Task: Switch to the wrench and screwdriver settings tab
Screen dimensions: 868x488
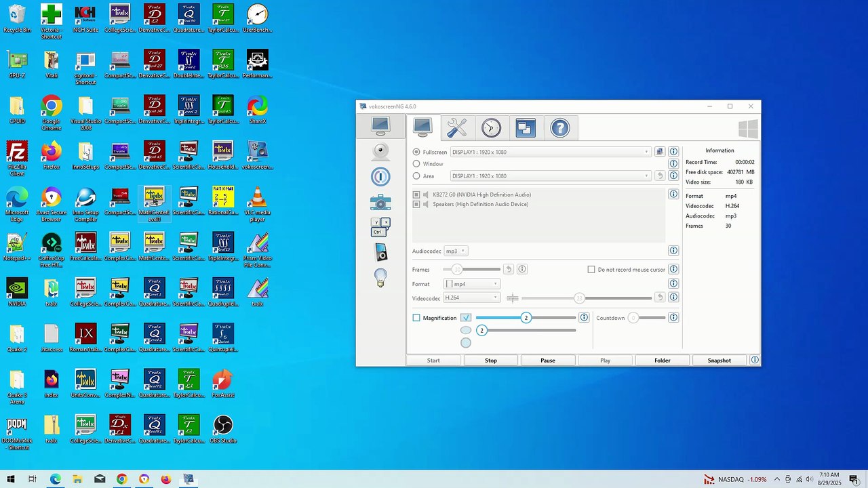Action: click(x=457, y=127)
